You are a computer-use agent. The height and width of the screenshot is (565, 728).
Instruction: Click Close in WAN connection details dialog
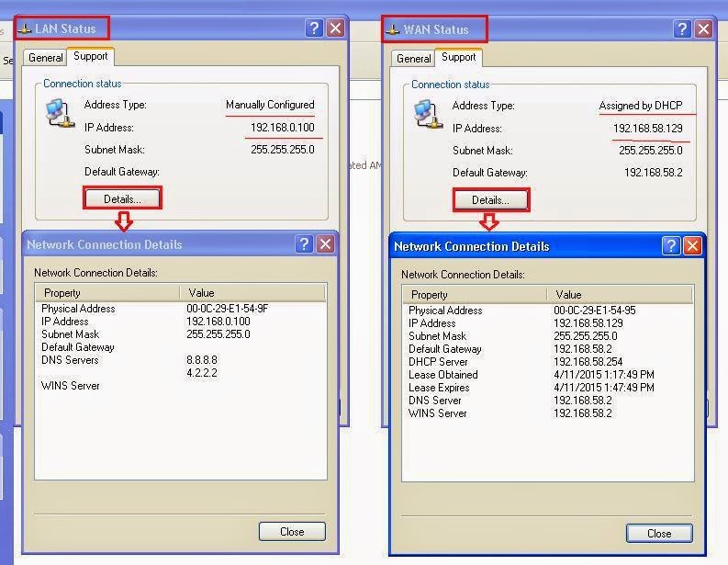pos(659,534)
